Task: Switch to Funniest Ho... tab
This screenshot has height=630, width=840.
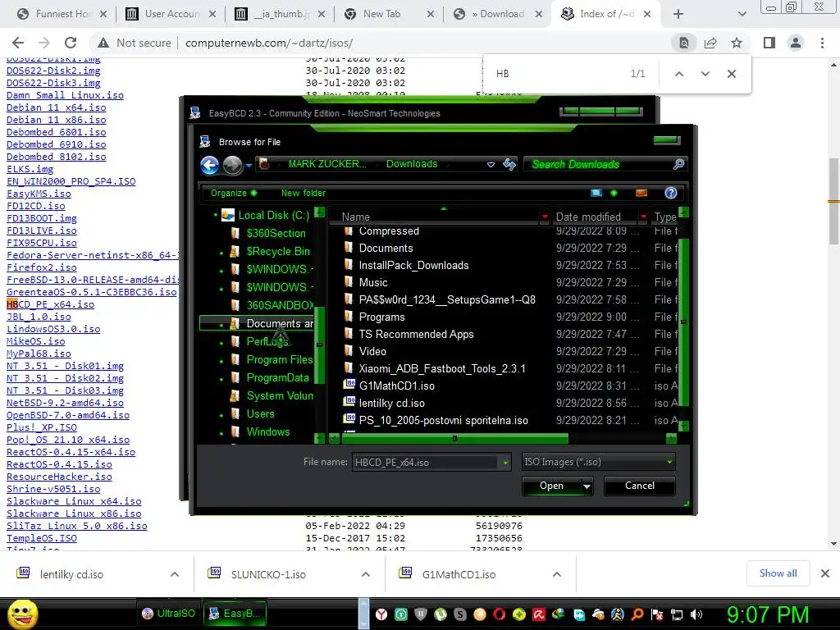Action: coord(61,14)
